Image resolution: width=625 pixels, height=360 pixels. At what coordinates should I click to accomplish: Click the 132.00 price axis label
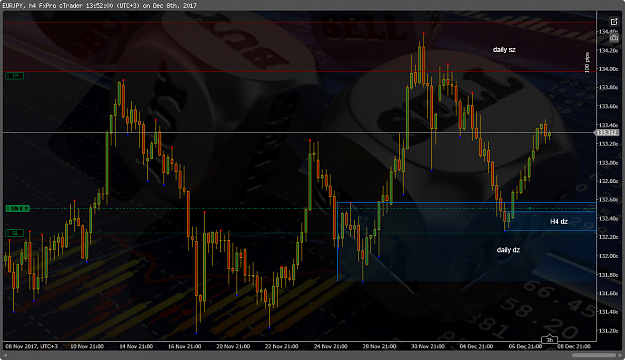(608, 256)
